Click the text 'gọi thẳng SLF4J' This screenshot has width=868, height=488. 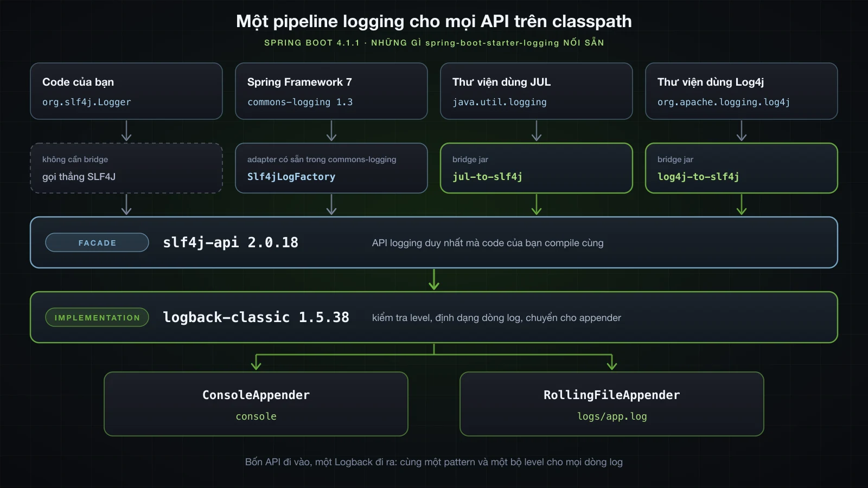(x=79, y=177)
